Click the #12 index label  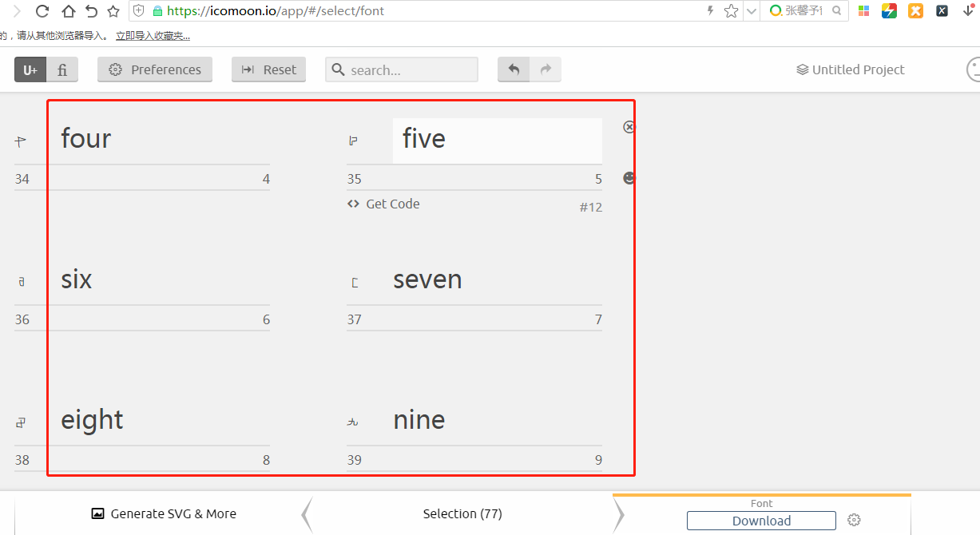click(591, 208)
